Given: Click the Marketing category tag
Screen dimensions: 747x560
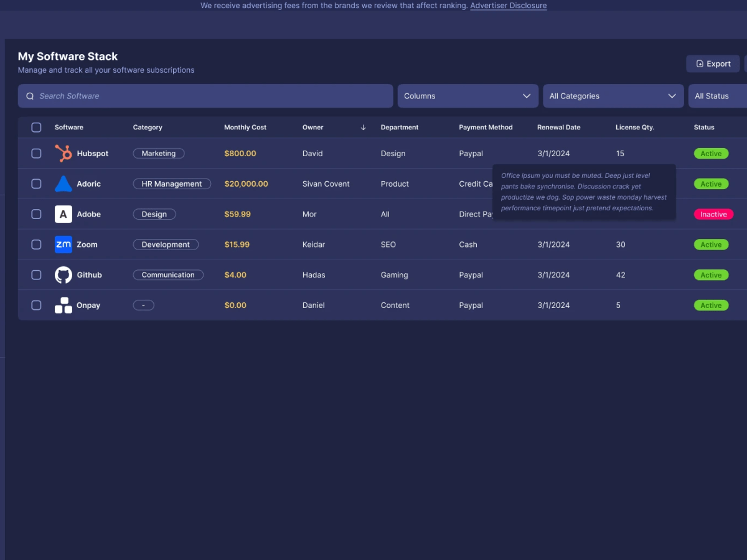Looking at the screenshot, I should tap(159, 154).
